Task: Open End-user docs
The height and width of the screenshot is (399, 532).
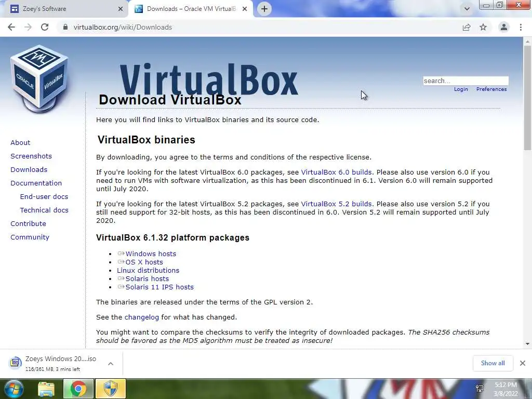Action: tap(44, 197)
